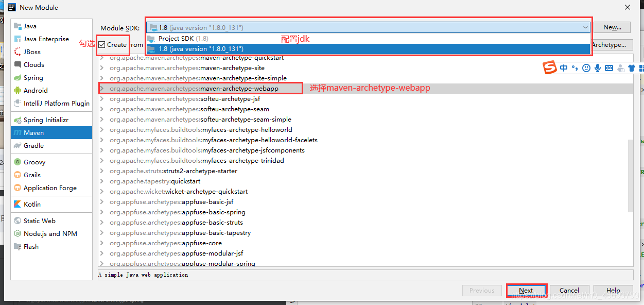Select appfuse-basic-tapestry row
644x305 pixels.
click(363, 233)
